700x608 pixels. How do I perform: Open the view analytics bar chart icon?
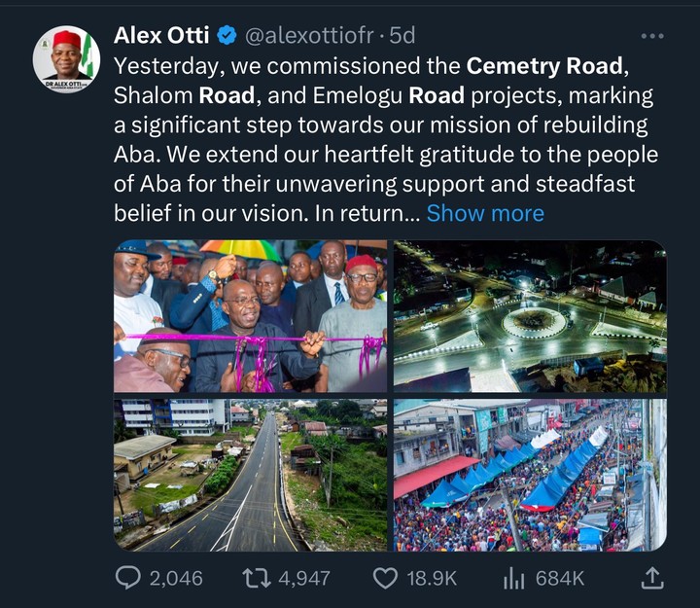point(513,578)
